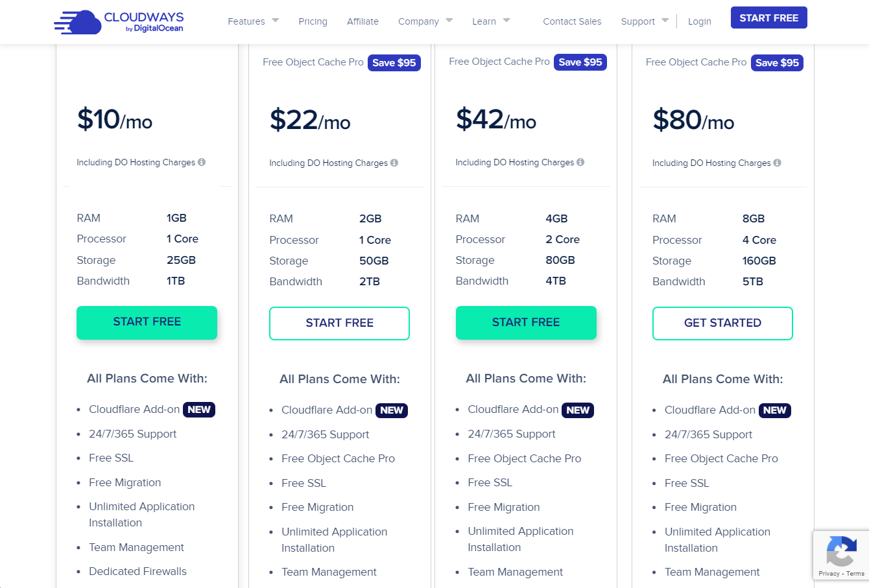
Task: Click the Save $95 badge on the $42 plan
Action: [580, 62]
